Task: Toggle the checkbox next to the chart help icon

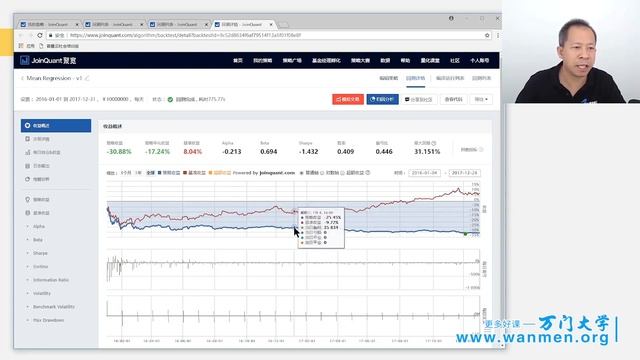Action: [x=342, y=173]
